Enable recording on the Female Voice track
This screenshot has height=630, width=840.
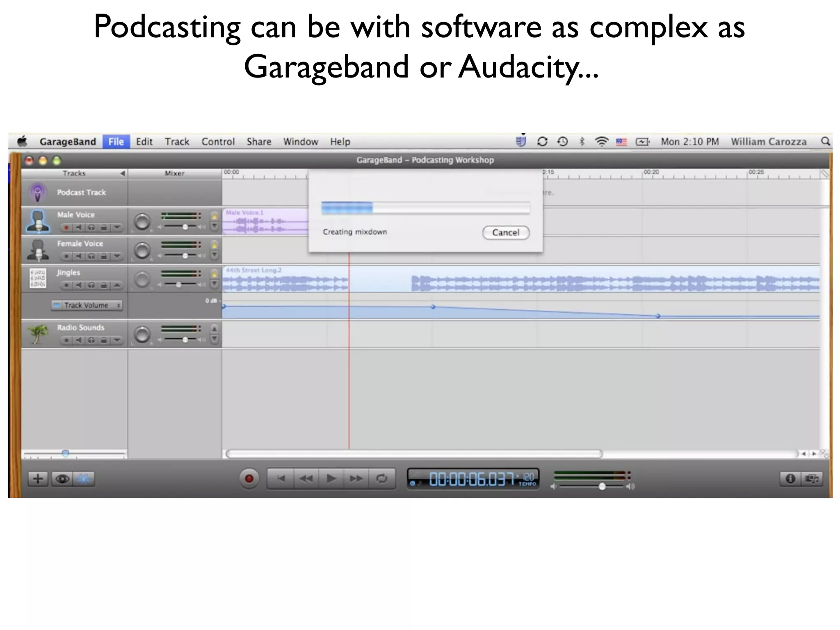click(66, 256)
